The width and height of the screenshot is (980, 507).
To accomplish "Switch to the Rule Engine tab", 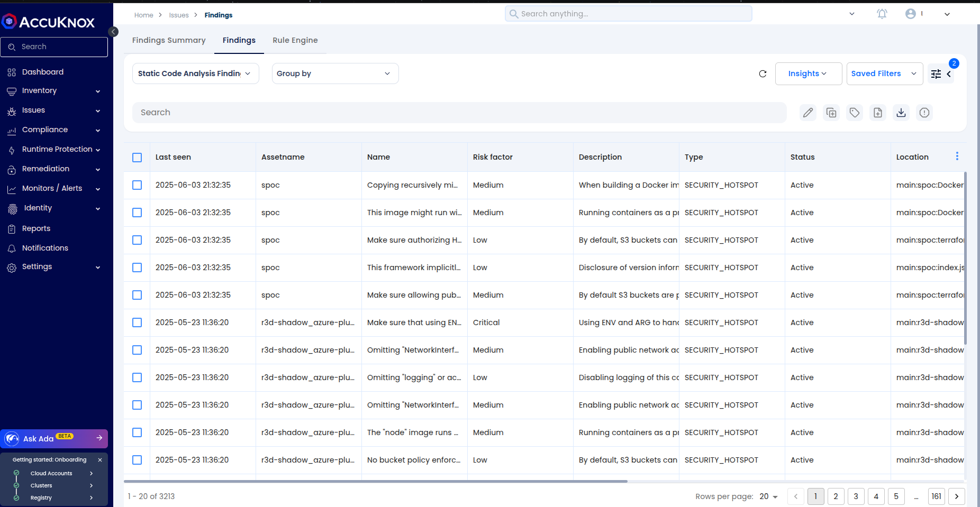I will coord(295,40).
